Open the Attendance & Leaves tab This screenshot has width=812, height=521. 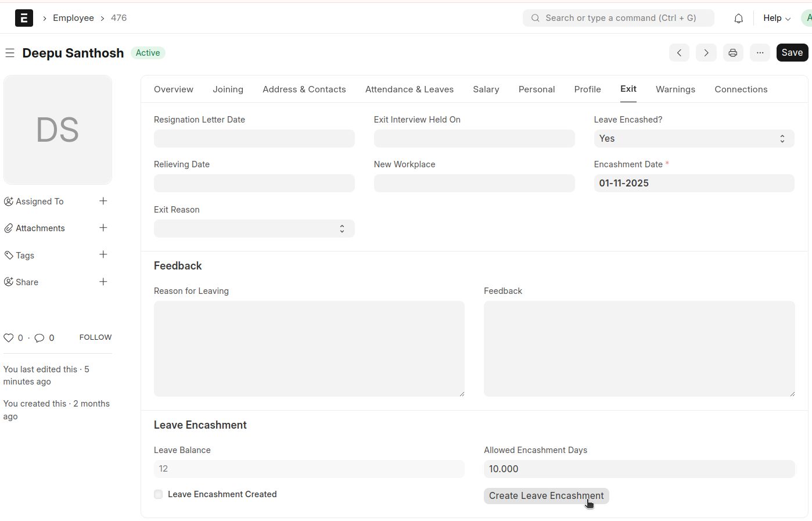pyautogui.click(x=409, y=89)
